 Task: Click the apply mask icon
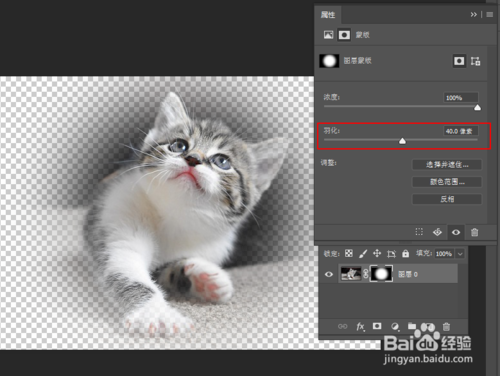[437, 232]
